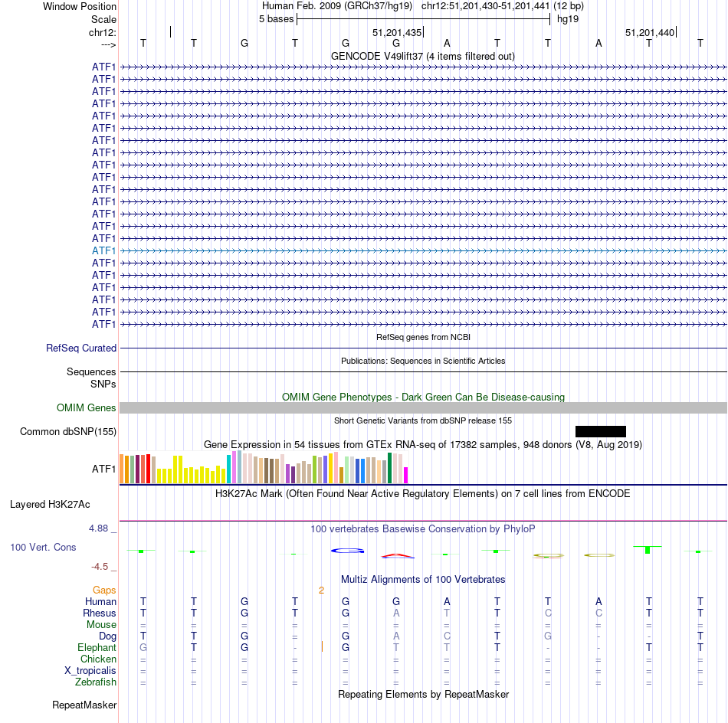Click the OMIM Genes track label
728x723 pixels.
coord(87,408)
